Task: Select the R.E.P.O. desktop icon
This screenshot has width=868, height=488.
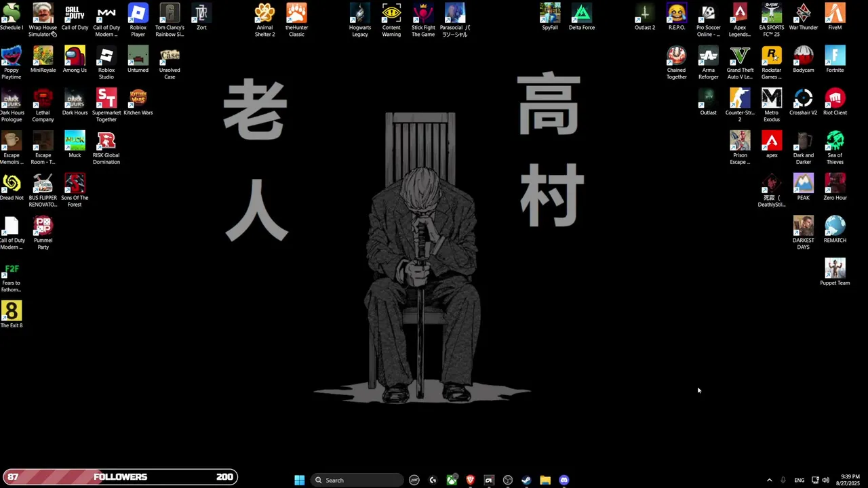Action: (x=677, y=17)
